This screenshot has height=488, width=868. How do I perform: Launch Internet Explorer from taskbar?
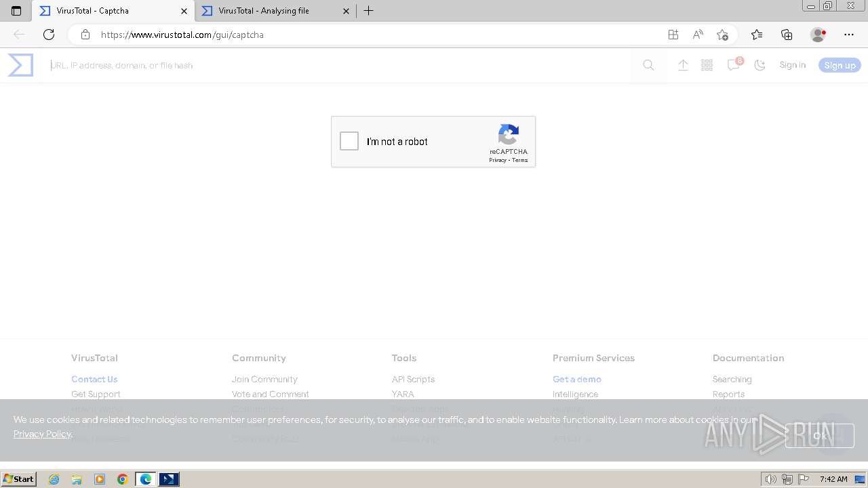54,479
